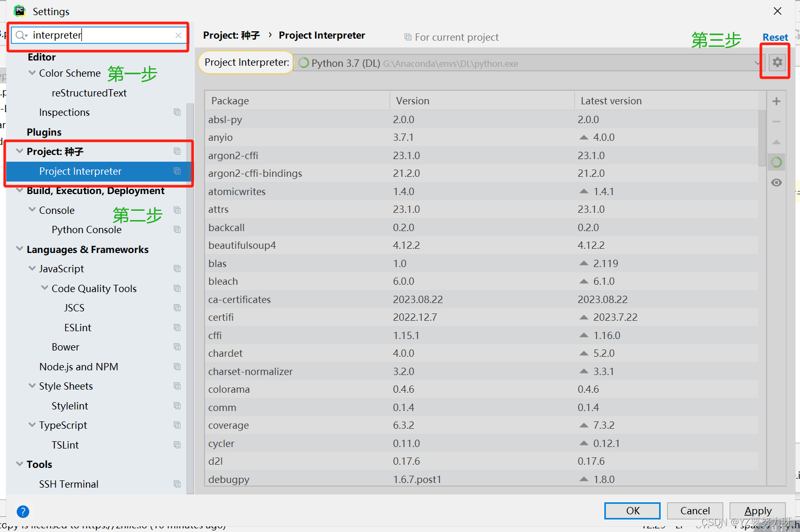The width and height of the screenshot is (800, 532).
Task: Collapse the Code Quality Tools node
Action: pos(45,288)
